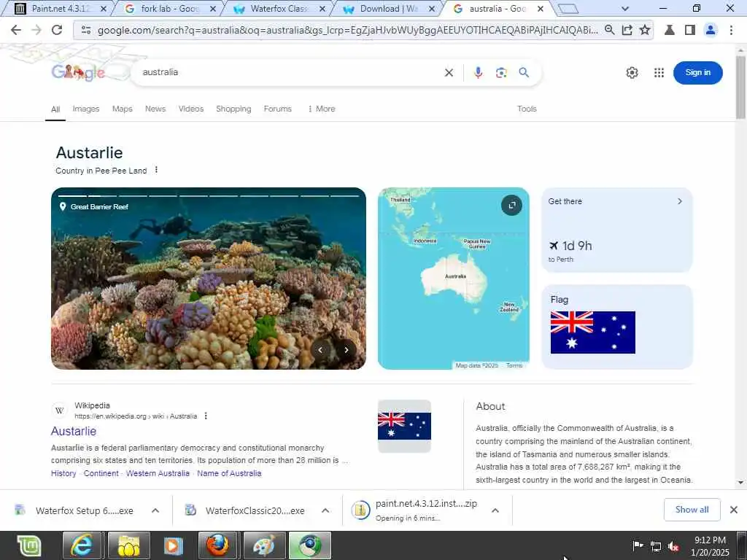Open the Continent sublink

[x=101, y=473]
